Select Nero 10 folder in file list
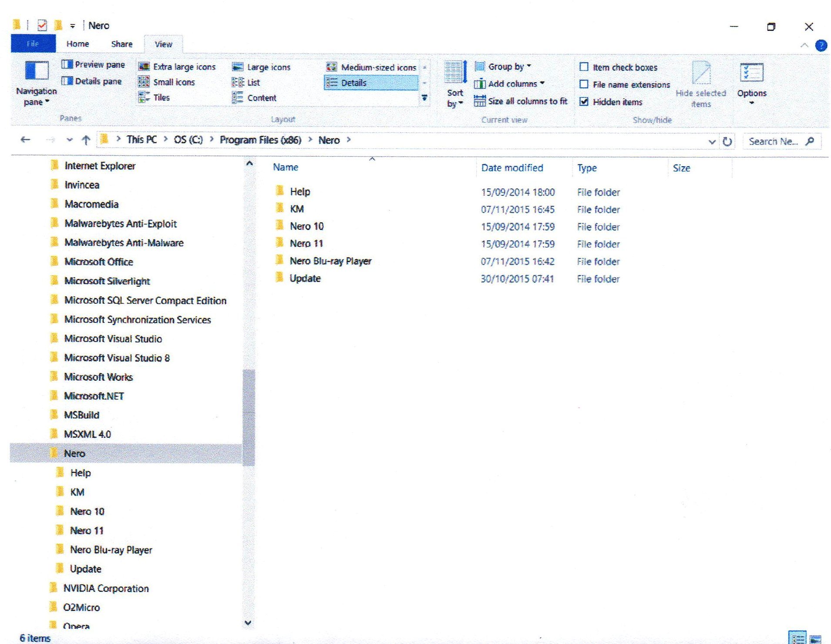 click(306, 226)
